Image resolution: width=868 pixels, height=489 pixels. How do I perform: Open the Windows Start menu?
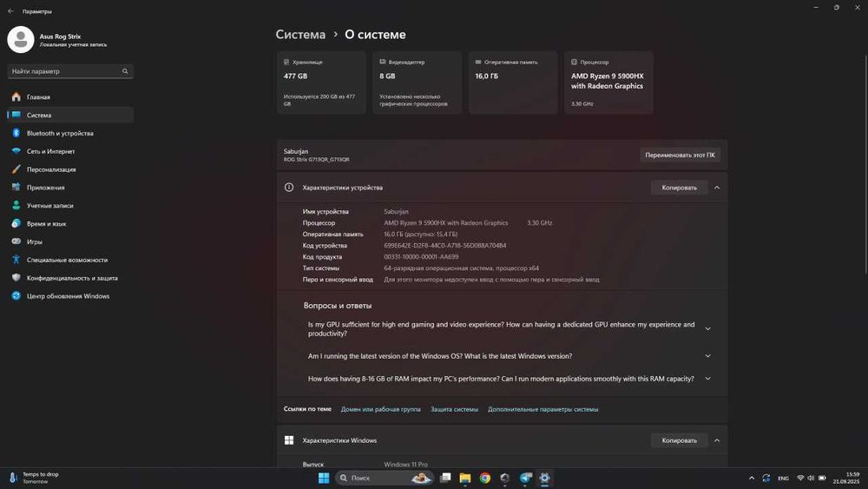point(324,478)
